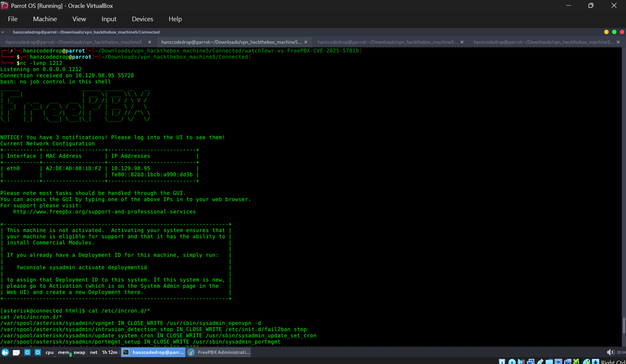Click the net monitor in the panel
The height and width of the screenshot is (364, 626).
click(94, 352)
